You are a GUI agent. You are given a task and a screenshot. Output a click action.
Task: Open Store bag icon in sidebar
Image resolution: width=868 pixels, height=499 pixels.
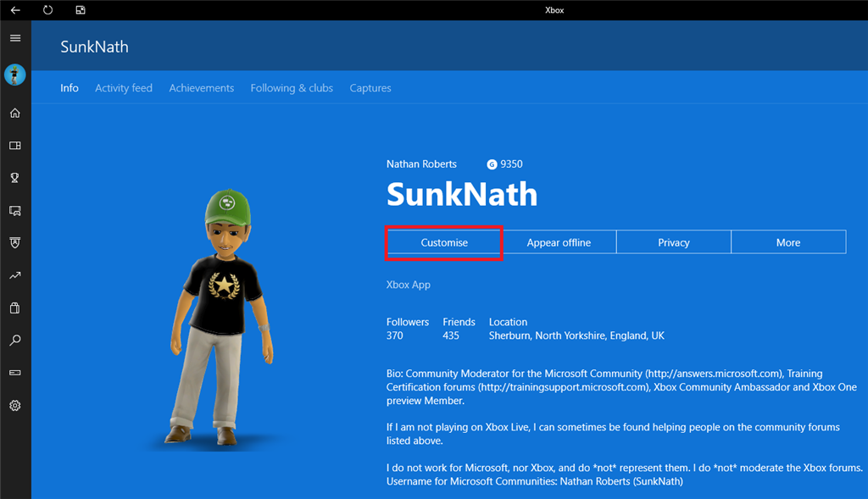point(15,308)
